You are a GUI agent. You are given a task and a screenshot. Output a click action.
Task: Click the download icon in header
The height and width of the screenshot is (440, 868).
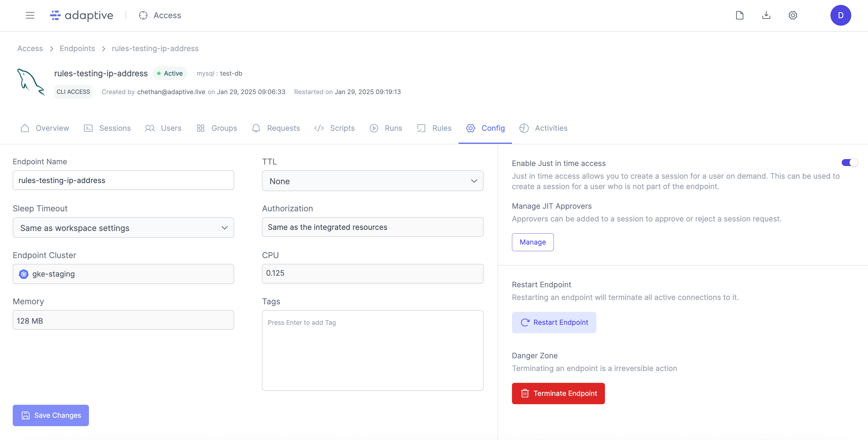(x=766, y=15)
